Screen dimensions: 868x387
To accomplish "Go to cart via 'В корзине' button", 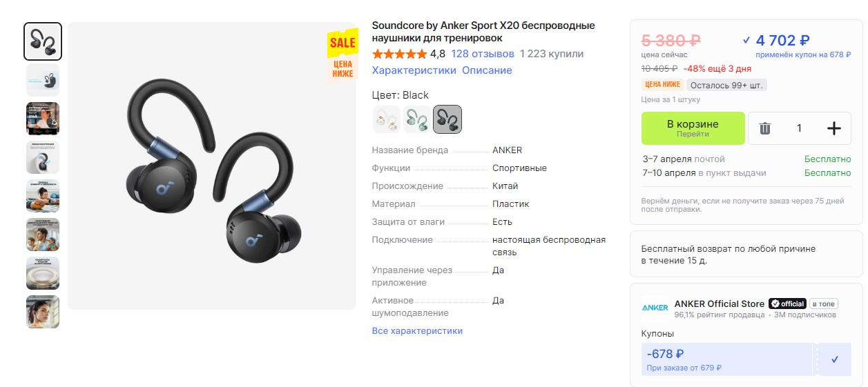I will point(693,128).
